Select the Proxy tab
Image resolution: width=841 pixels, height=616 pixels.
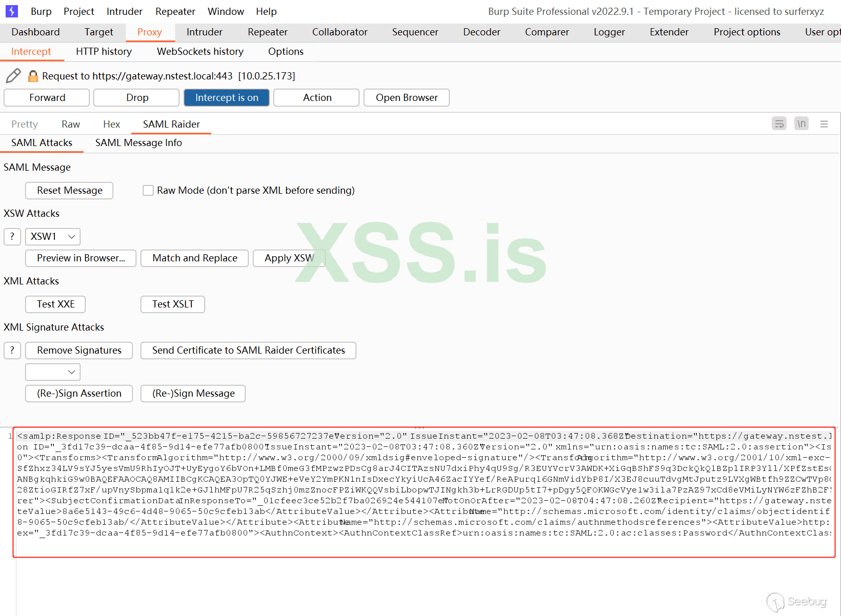[x=150, y=32]
